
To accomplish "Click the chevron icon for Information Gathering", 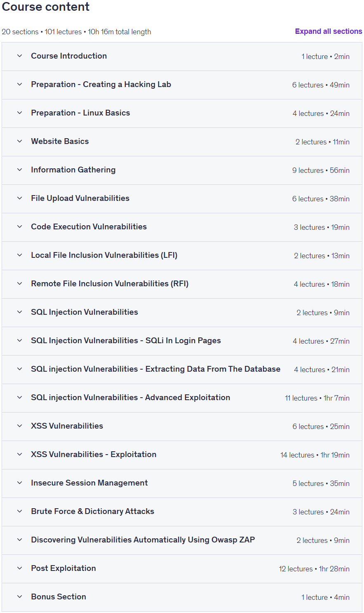I will 19,170.
